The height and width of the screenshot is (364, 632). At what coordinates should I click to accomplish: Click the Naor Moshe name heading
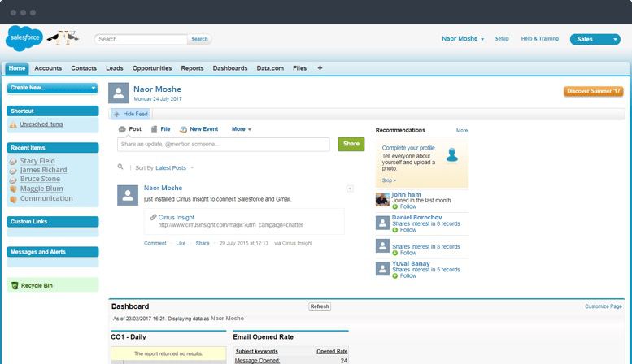tap(157, 89)
